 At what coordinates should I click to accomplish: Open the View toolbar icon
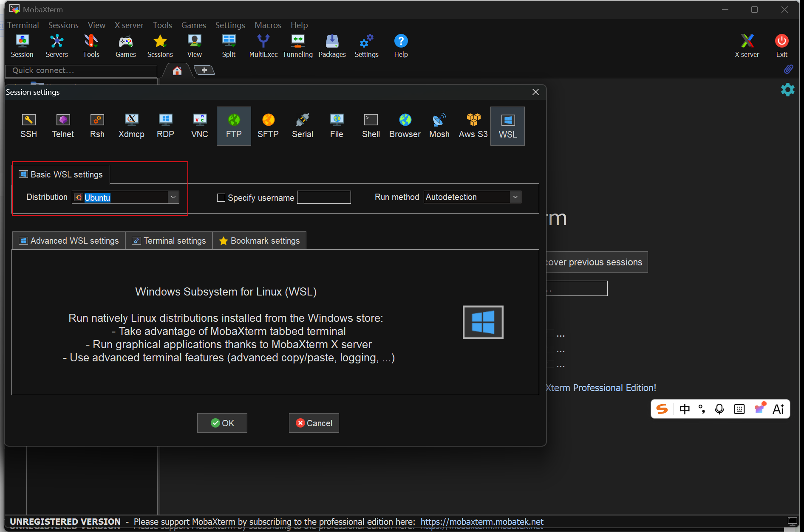point(195,46)
